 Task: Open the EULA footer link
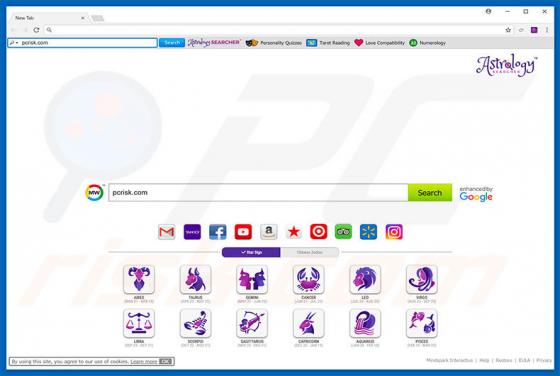[x=524, y=360]
